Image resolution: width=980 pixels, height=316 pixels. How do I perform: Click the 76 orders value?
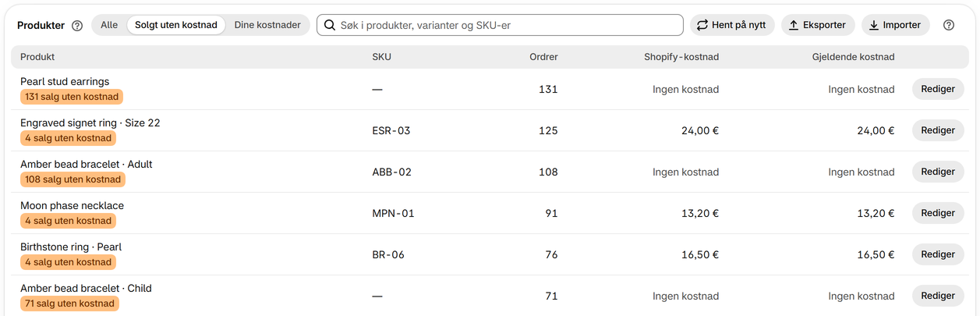coord(551,254)
